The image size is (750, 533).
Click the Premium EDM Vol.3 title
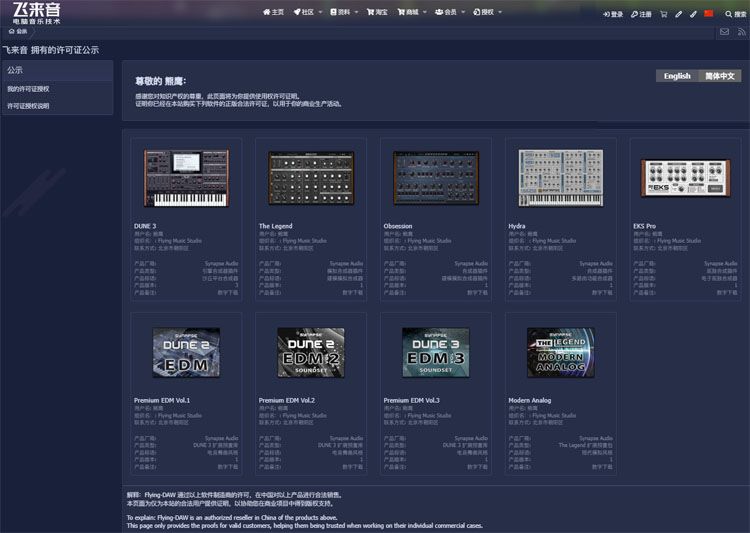point(411,400)
